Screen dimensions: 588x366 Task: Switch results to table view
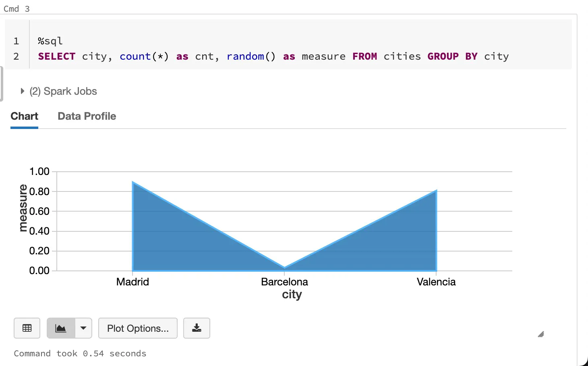coord(27,328)
